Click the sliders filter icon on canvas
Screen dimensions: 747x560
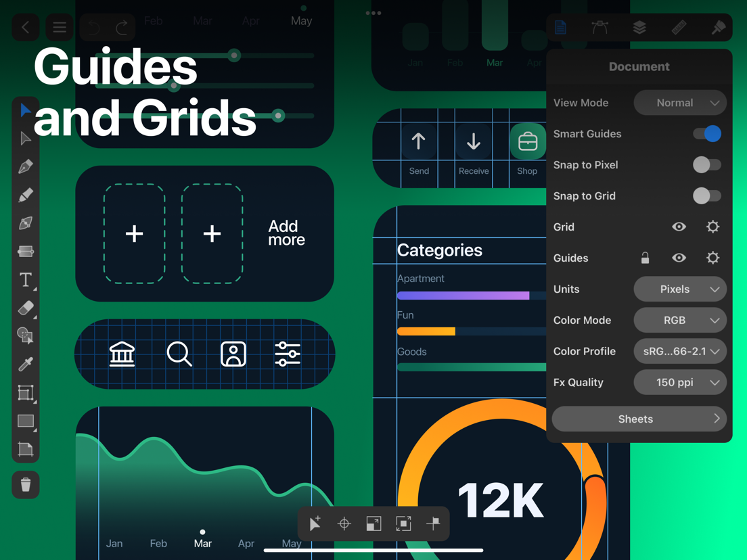pos(288,354)
